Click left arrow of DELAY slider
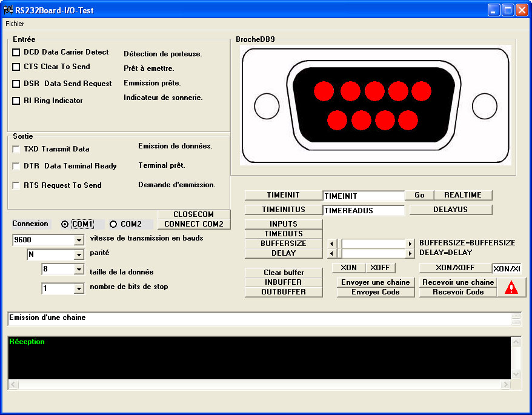Image resolution: width=532 pixels, height=415 pixels. pyautogui.click(x=331, y=253)
